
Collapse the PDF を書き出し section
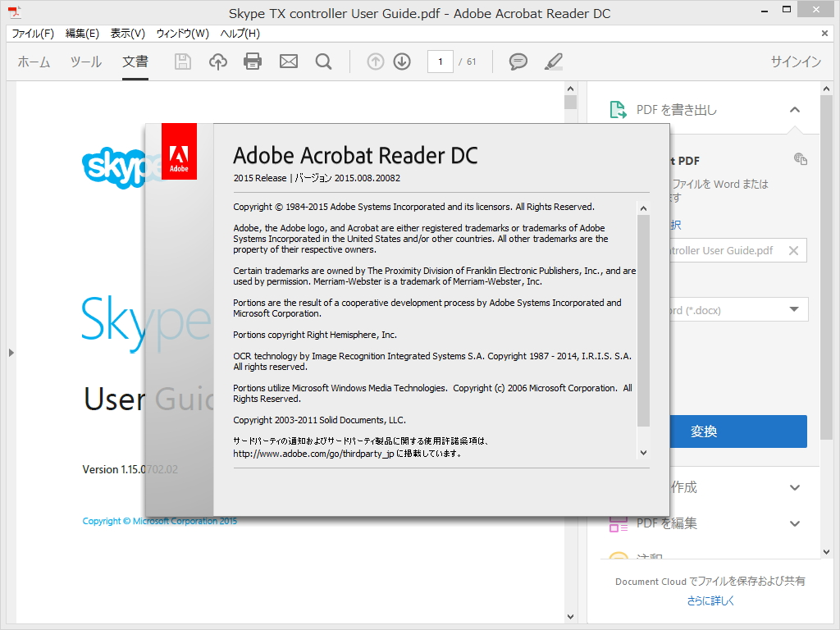coord(794,110)
